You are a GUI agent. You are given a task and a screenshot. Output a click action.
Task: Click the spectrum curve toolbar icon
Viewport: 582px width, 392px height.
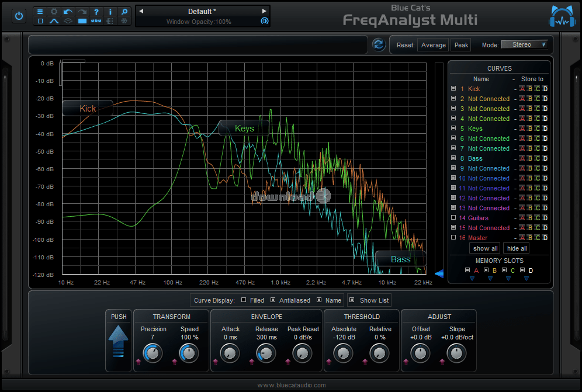tap(54, 21)
